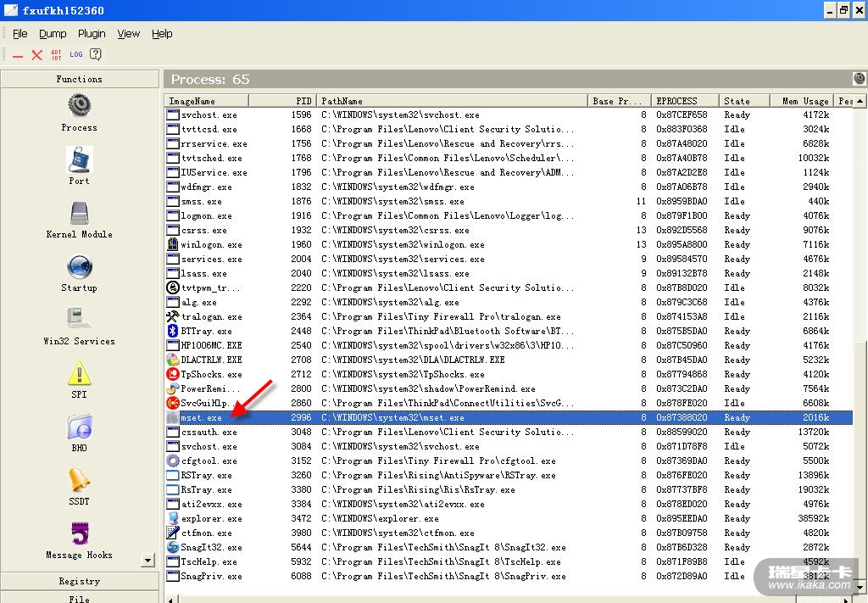This screenshot has height=603, width=868.
Task: Click the LOG toolbar icon
Action: click(75, 54)
